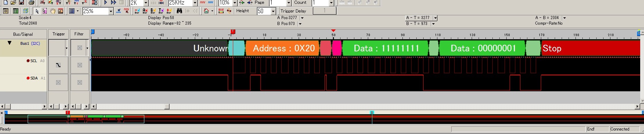Viewport: 644px width, 134px height.
Task: Toggle the SDA filter cell
Action: click(80, 82)
